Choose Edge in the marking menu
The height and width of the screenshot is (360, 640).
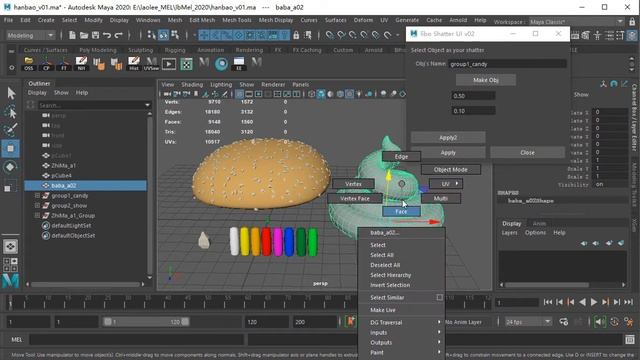[x=401, y=156]
